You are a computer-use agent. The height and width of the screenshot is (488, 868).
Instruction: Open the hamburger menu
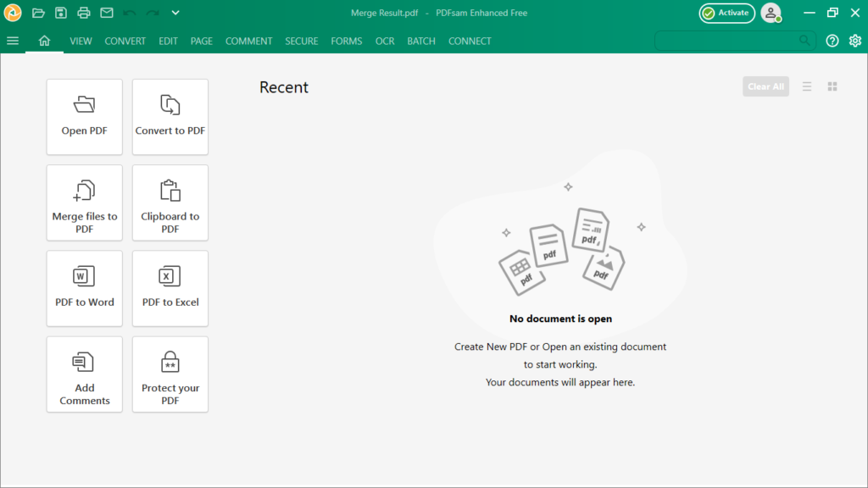click(x=13, y=41)
